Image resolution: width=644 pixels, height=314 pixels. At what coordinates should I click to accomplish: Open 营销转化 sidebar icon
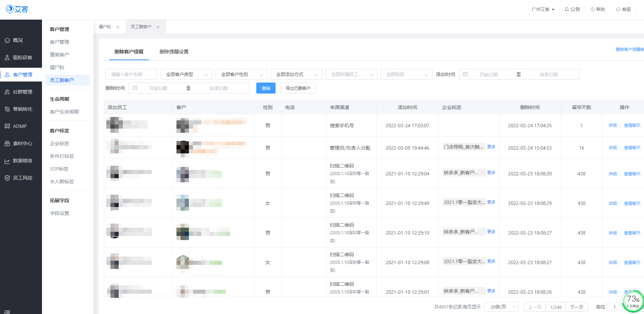(x=7, y=109)
